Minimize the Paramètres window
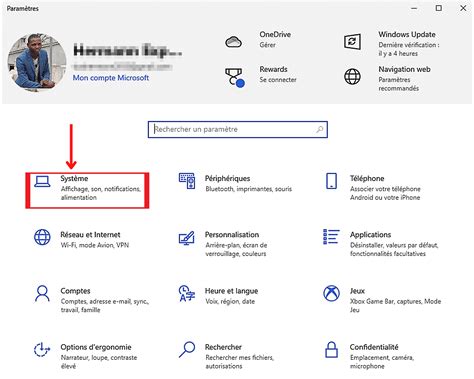The height and width of the screenshot is (379, 474). point(414,8)
